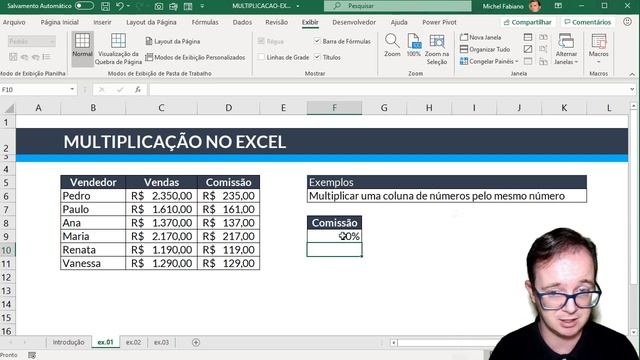This screenshot has width=640, height=360.
Task: Open the Dados tab
Action: [x=242, y=22]
